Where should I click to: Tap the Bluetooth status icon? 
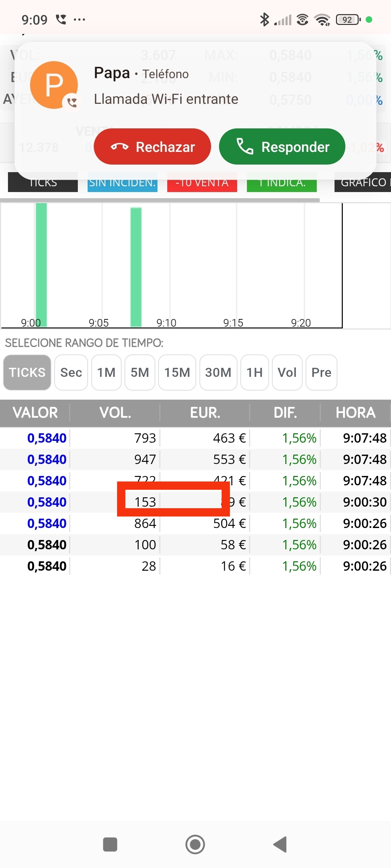(x=265, y=20)
